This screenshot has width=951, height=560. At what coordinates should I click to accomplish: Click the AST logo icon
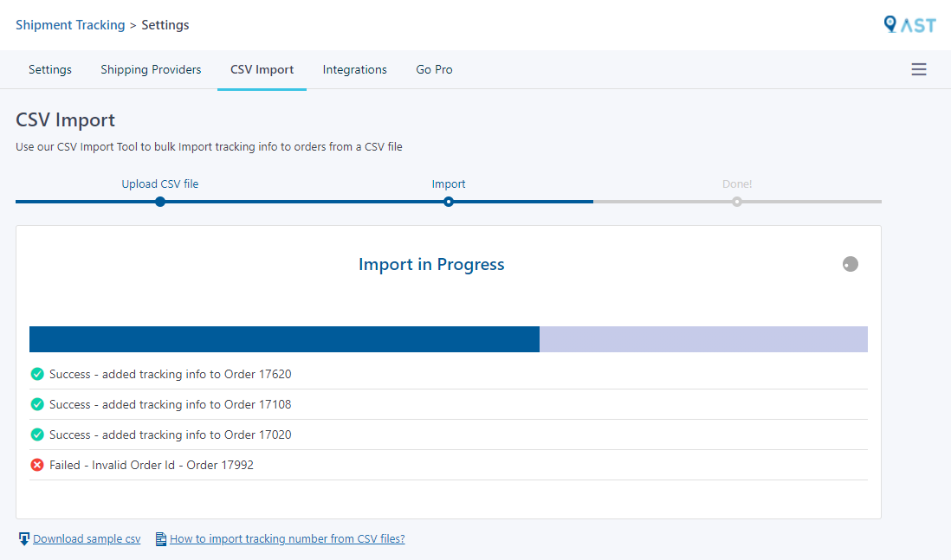(910, 24)
